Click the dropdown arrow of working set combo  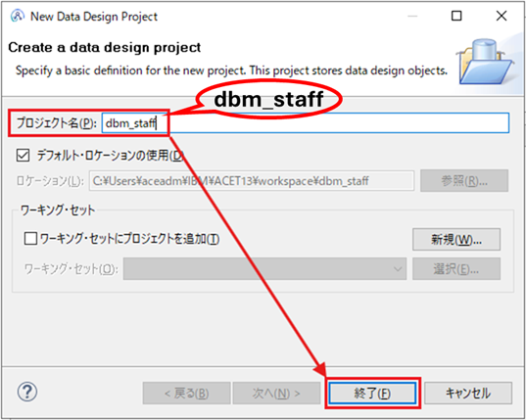(x=398, y=269)
